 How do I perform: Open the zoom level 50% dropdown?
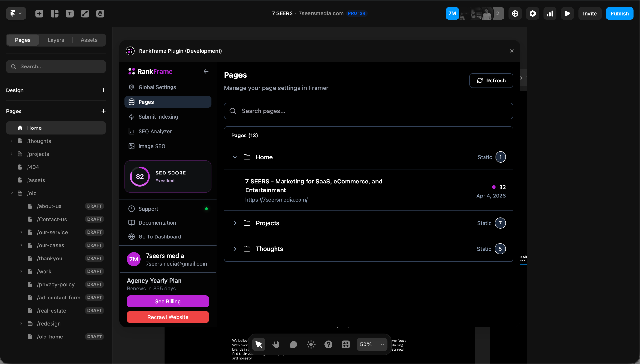point(371,344)
